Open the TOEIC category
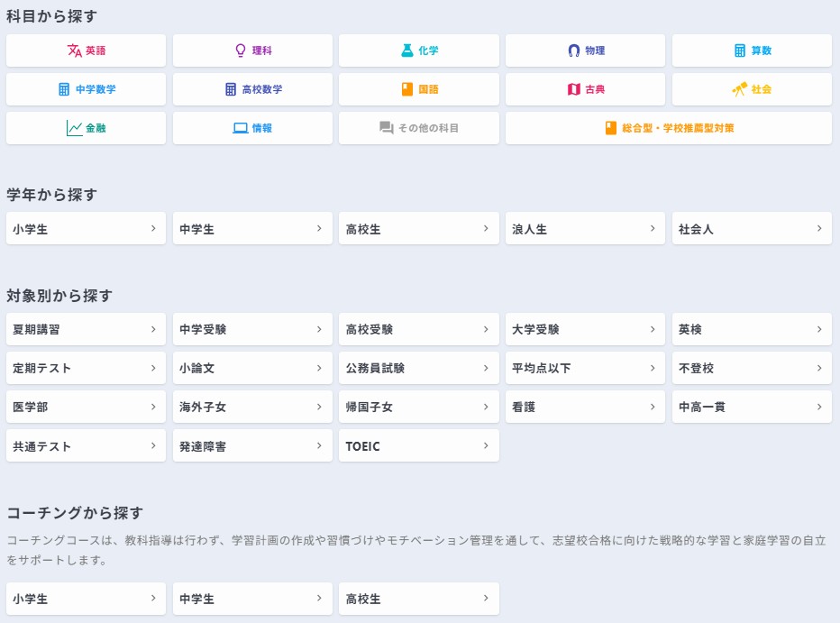840x623 pixels. tap(419, 445)
